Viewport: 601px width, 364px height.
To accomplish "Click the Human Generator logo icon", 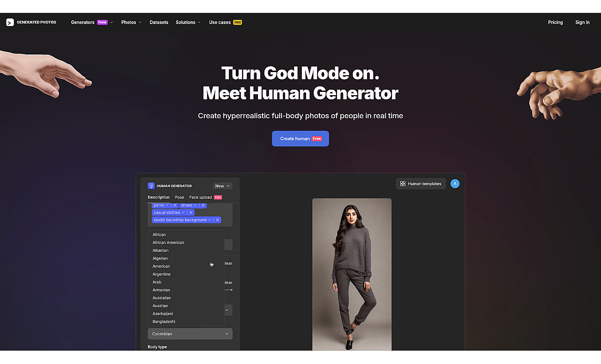I will pos(151,186).
